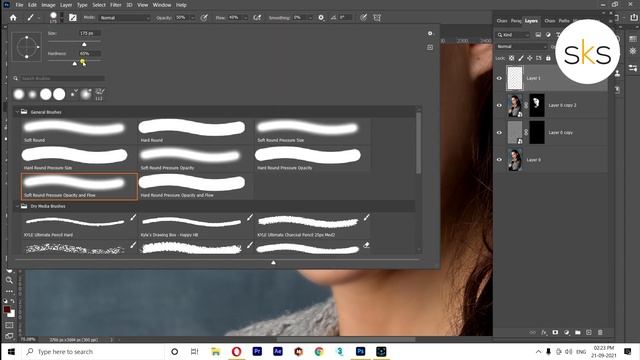640x360 pixels.
Task: Toggle pressure for size icon
Action: 364,18
